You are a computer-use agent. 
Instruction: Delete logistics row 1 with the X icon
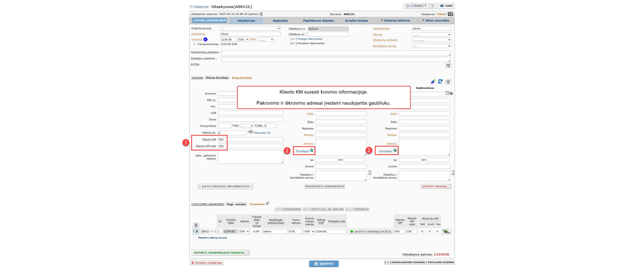click(x=197, y=232)
